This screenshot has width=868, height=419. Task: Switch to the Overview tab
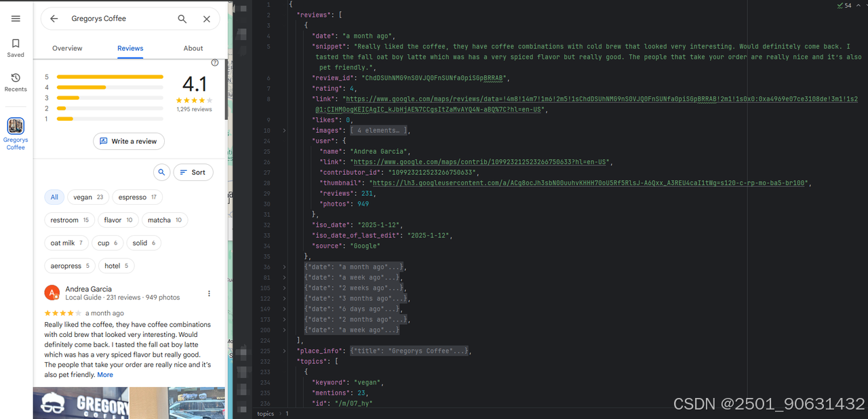(x=67, y=48)
